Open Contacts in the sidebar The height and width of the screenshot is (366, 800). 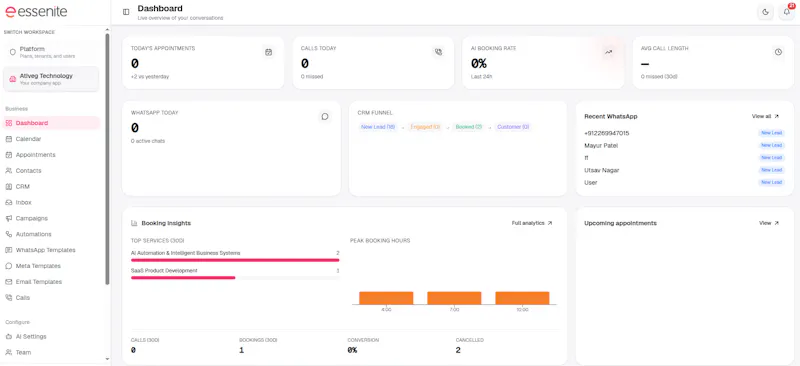coord(51,170)
